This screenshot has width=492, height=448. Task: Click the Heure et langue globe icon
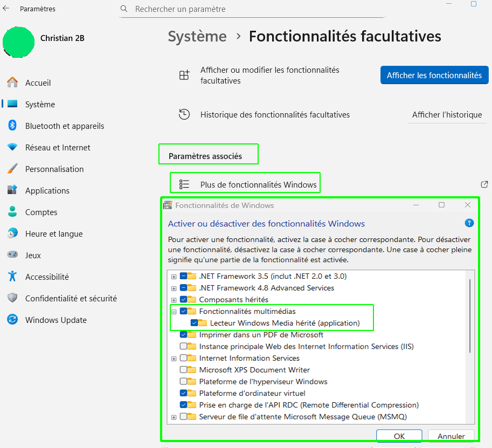(x=12, y=233)
